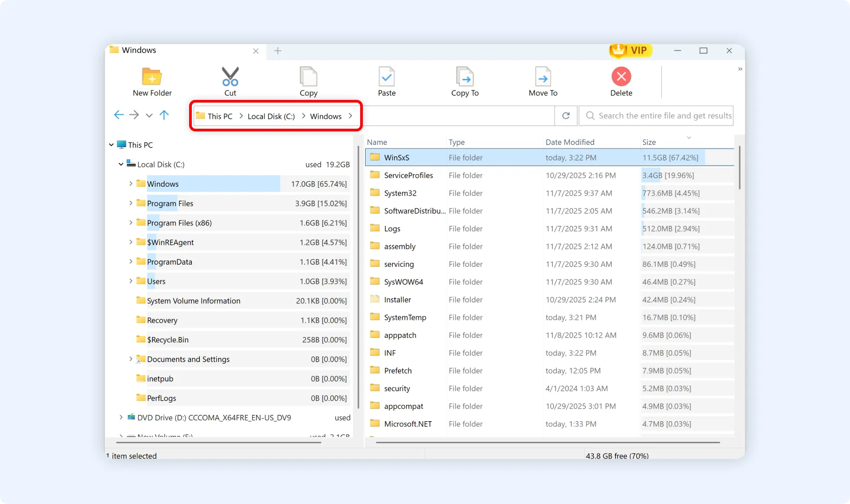Open the recent locations dropdown chevron
Viewport: 850px width, 504px height.
pyautogui.click(x=149, y=115)
